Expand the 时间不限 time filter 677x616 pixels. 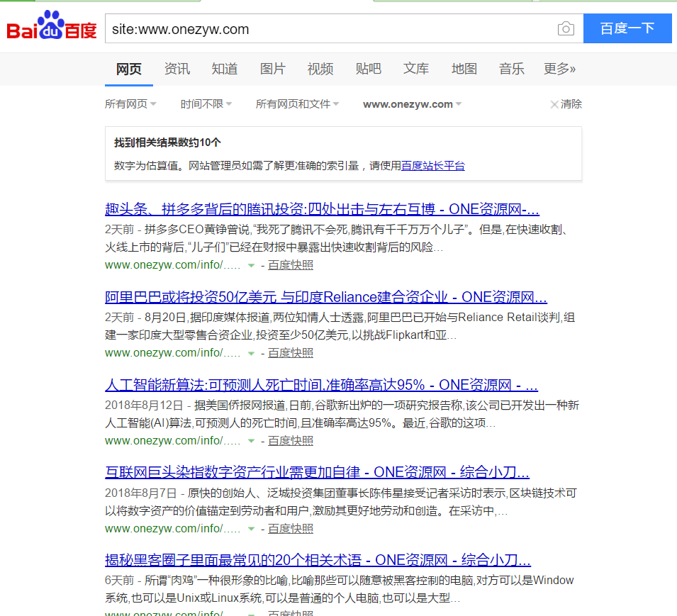[206, 104]
